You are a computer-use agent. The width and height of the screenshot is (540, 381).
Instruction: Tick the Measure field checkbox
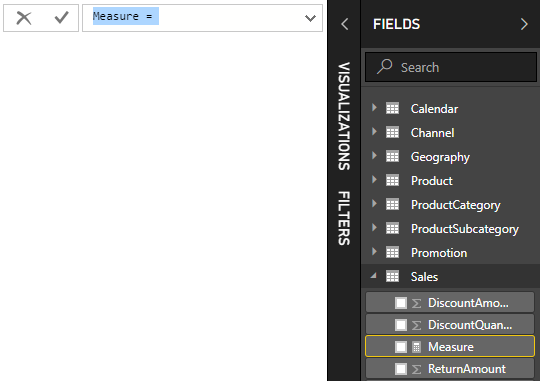click(x=401, y=347)
